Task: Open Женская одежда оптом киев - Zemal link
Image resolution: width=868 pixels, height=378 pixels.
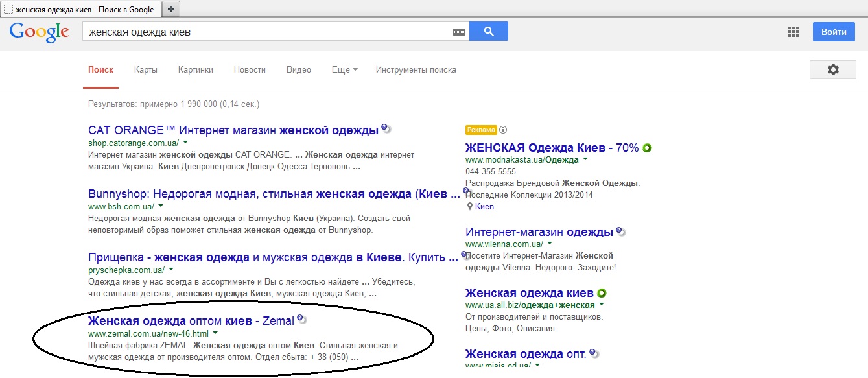Action: tap(191, 320)
